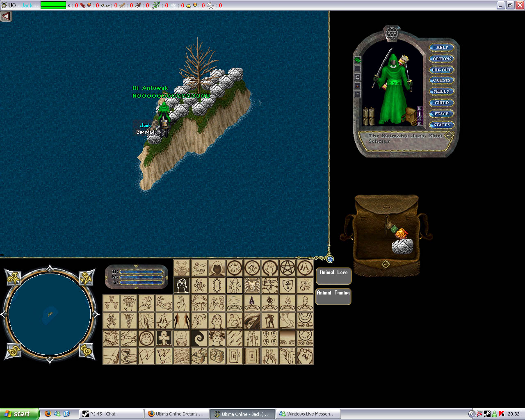Click the "The Estimable Jack, Elder Scholar" title
Screen dimensions: 525x420
pos(406,138)
